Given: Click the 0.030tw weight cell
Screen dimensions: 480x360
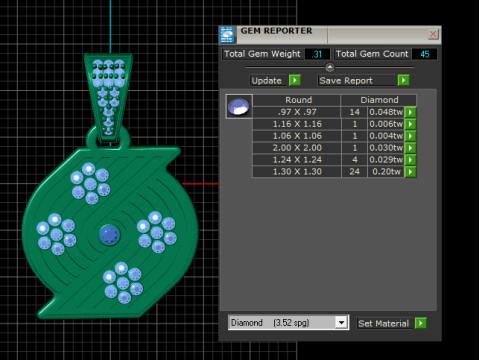Looking at the screenshot, I should coord(386,148).
